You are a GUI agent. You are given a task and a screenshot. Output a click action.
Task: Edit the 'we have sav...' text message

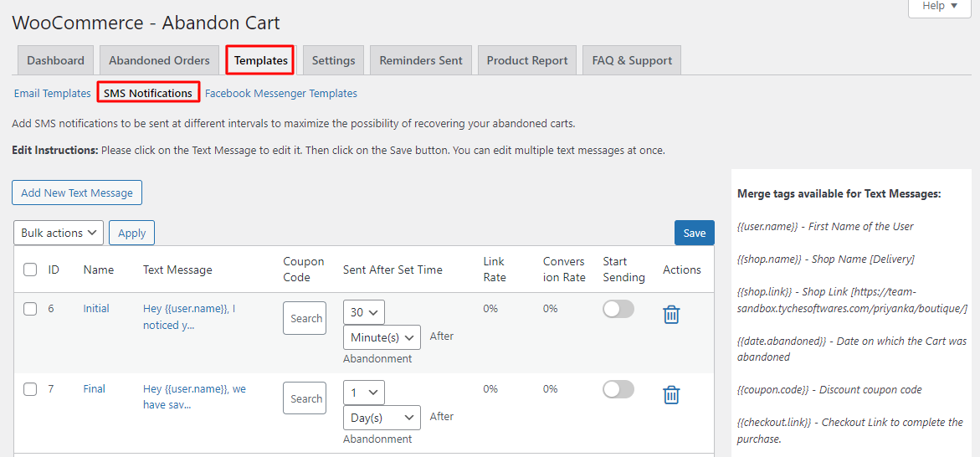coord(194,397)
